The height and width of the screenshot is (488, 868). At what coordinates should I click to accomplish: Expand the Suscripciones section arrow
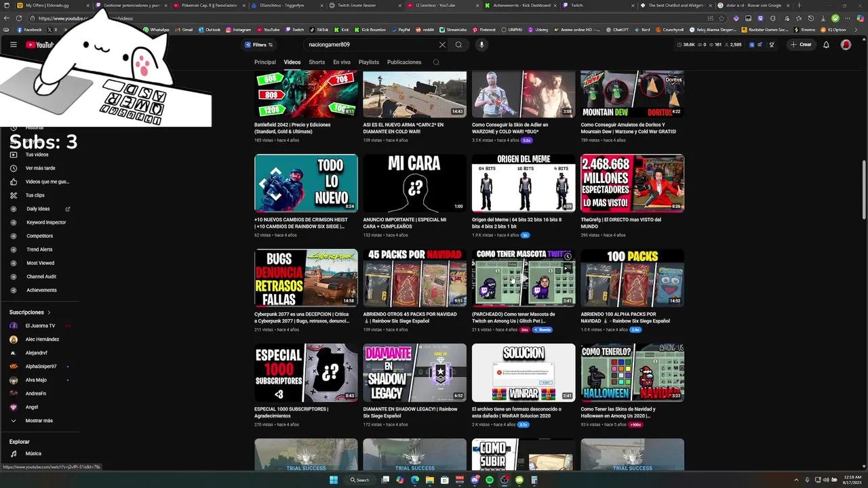coord(49,312)
